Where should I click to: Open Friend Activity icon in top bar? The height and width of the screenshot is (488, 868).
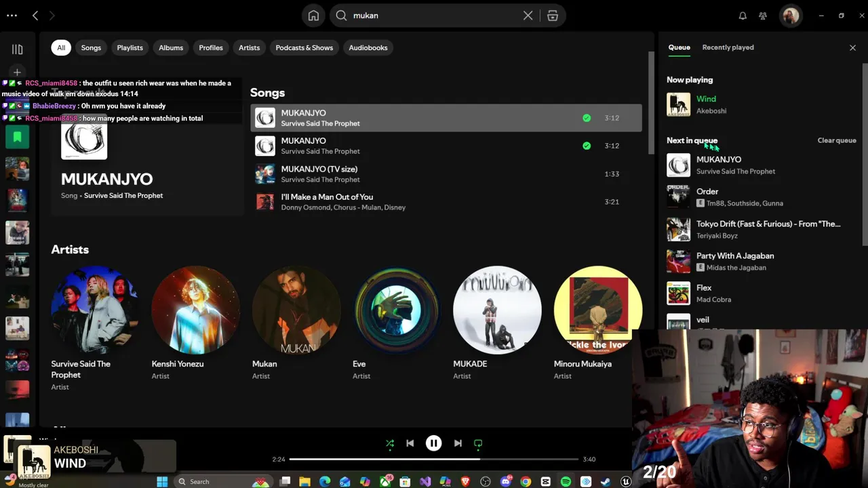(x=763, y=16)
